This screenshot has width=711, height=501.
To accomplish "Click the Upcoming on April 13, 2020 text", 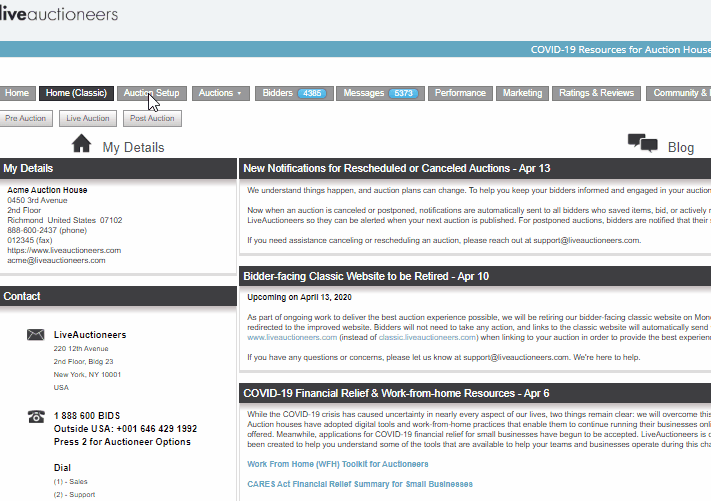I will pos(299,297).
